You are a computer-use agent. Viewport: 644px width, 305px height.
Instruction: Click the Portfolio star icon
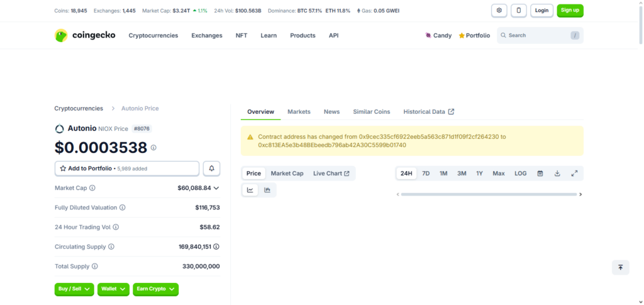(462, 36)
